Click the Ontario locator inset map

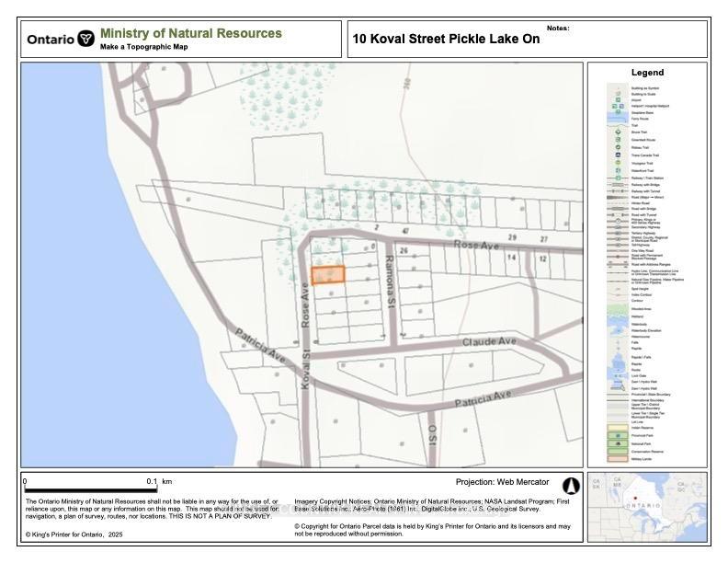(x=648, y=507)
